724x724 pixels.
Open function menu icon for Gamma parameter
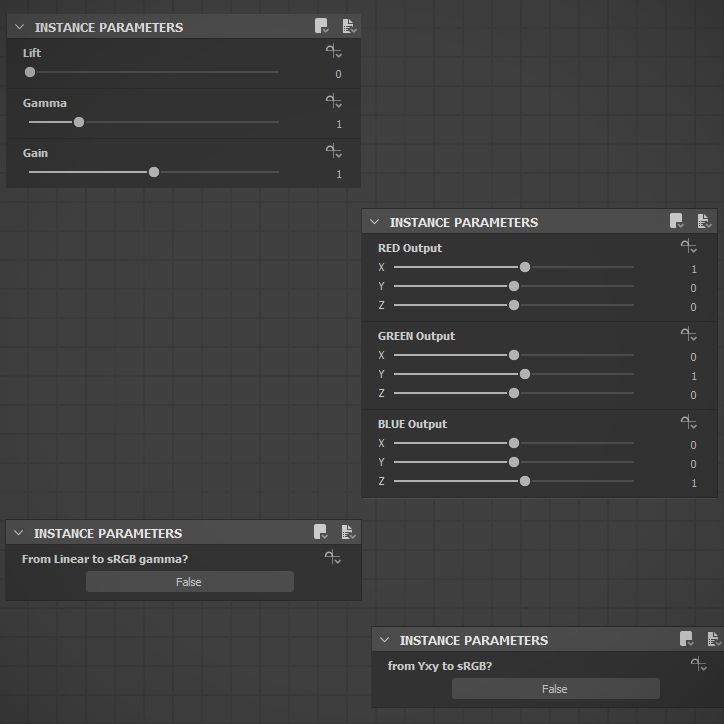coord(333,101)
